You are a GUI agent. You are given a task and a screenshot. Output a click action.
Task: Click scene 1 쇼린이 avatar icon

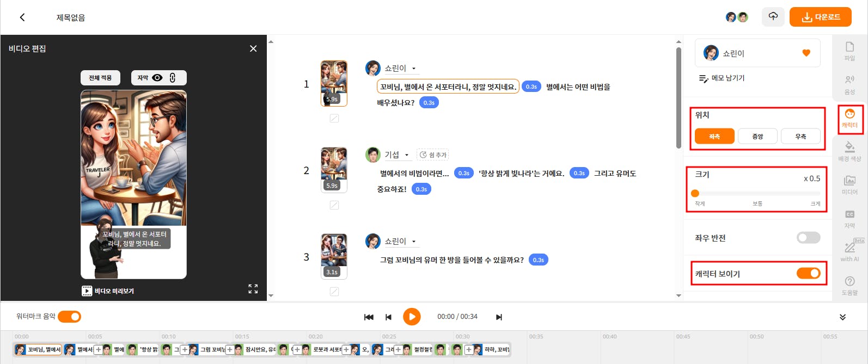tap(373, 68)
